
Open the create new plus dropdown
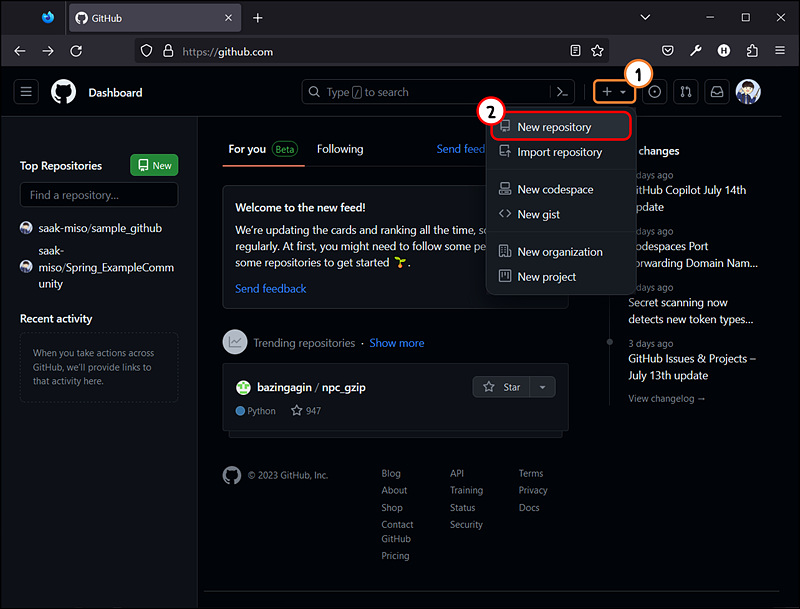coord(614,92)
